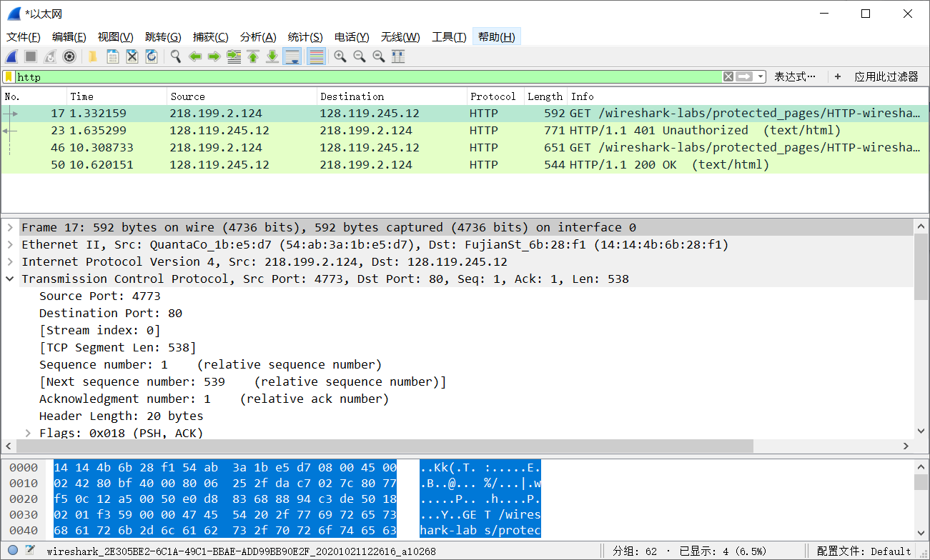Go forward to the next packet
The width and height of the screenshot is (930, 560).
[x=214, y=56]
